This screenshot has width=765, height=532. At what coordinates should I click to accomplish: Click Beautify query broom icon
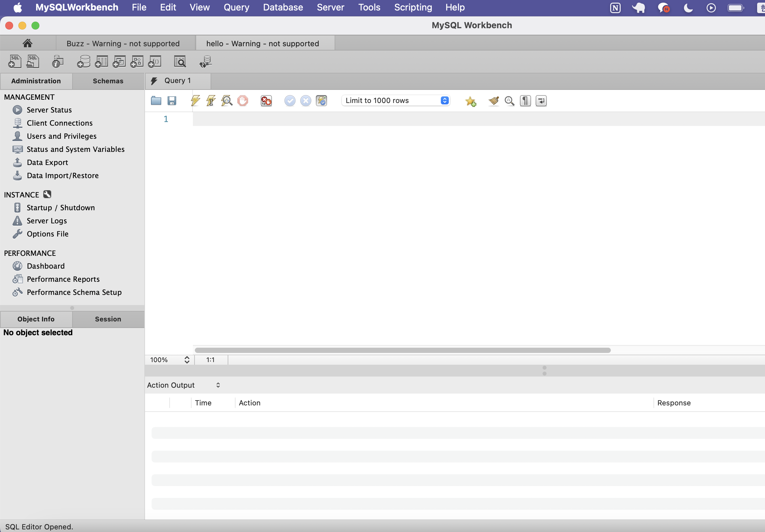point(493,101)
